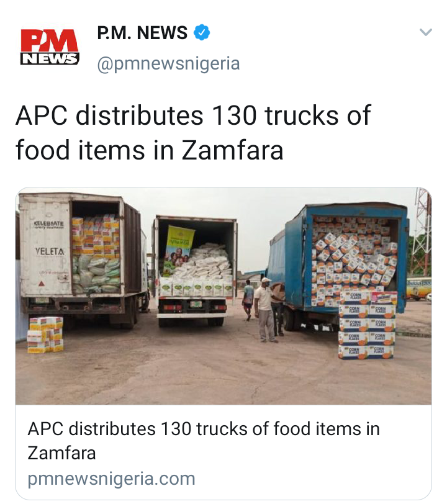Tap the NEWS wordmark in the logo

[x=50, y=58]
